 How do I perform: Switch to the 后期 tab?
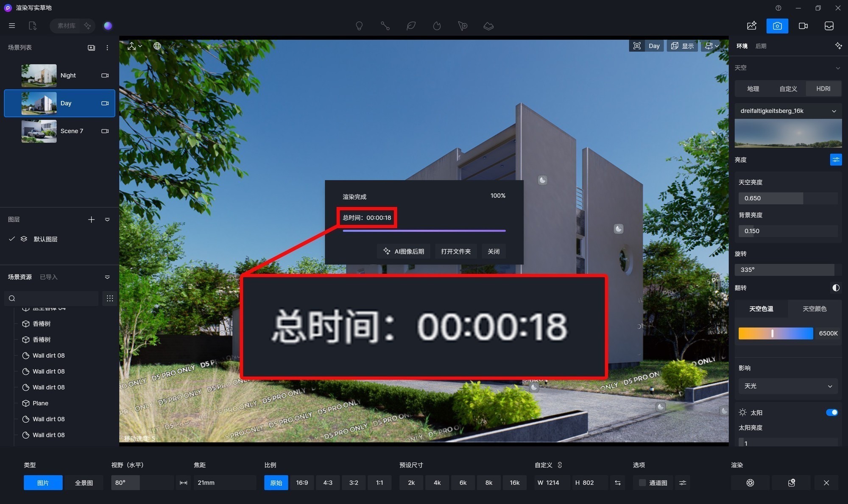760,46
